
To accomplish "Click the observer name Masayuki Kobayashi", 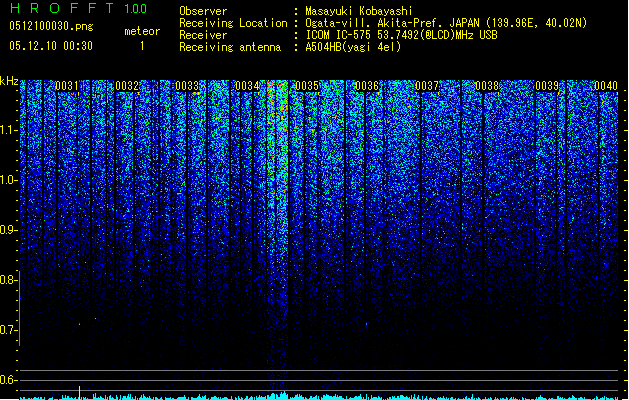I will pos(359,11).
